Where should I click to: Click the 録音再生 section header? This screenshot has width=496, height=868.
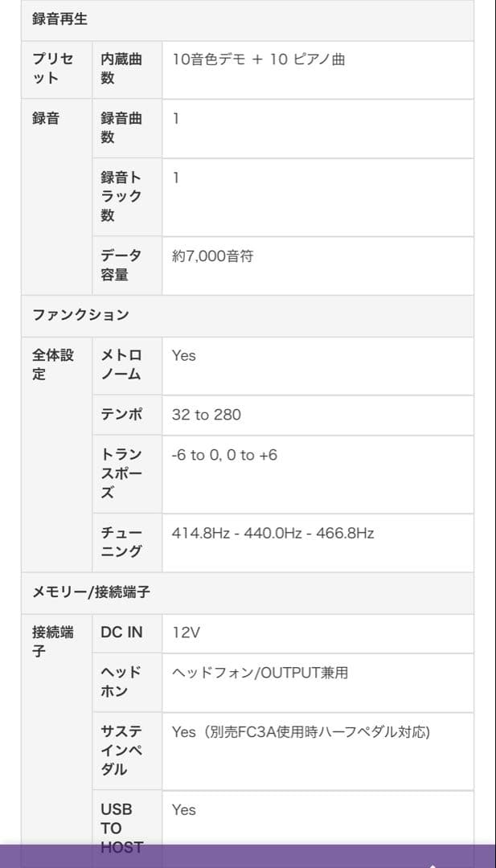click(60, 19)
